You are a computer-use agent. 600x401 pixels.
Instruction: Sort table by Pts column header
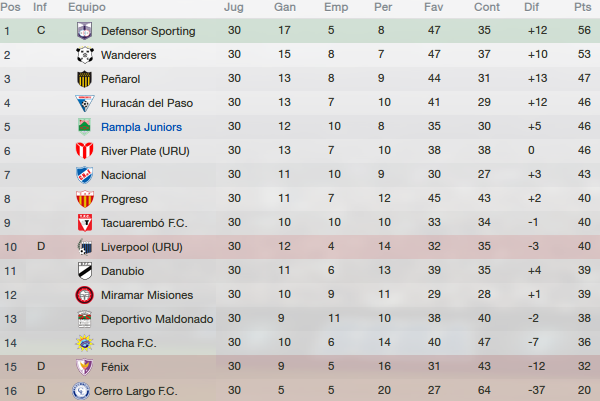coord(582,7)
